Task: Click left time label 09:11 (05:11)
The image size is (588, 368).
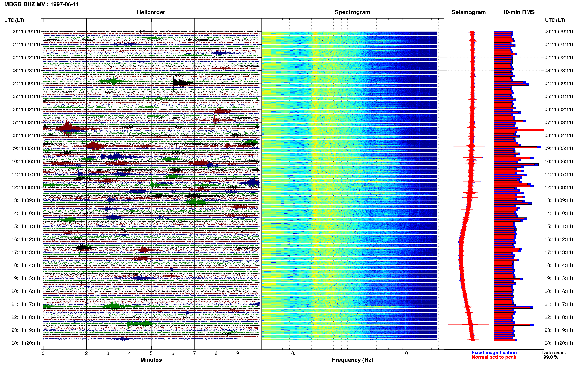Action: pyautogui.click(x=26, y=148)
